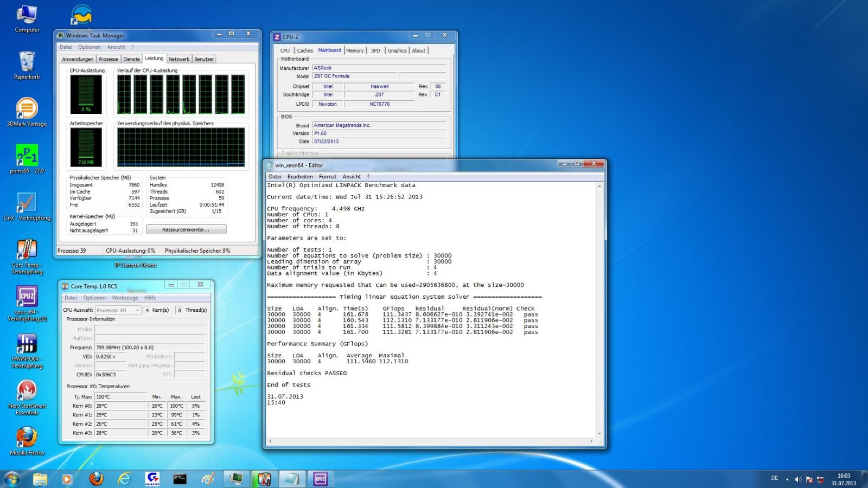Open Hilfe menu in Core Temp
The image size is (868, 488).
[x=150, y=298]
